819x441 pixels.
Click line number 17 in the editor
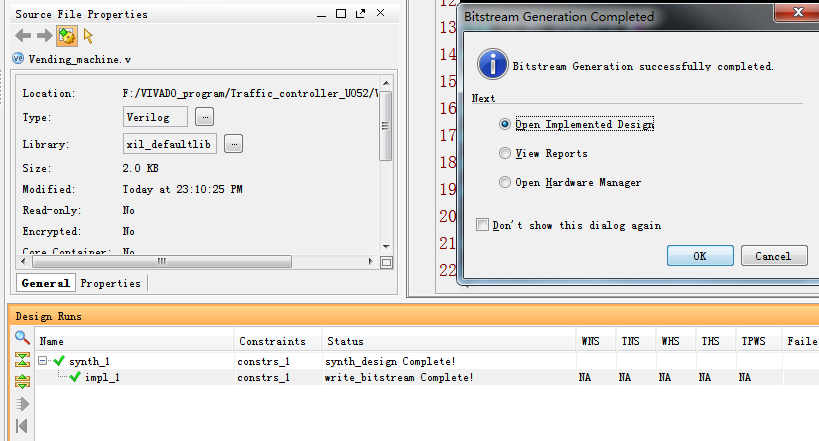click(448, 135)
